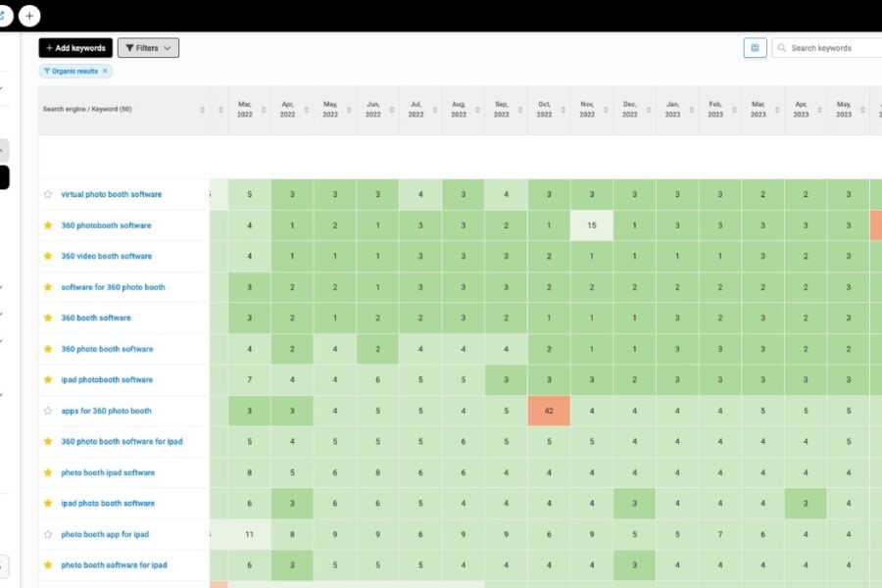Viewport: 882px width, 588px height.
Task: Star the apps for 360 photo booth keyword
Action: tap(47, 411)
